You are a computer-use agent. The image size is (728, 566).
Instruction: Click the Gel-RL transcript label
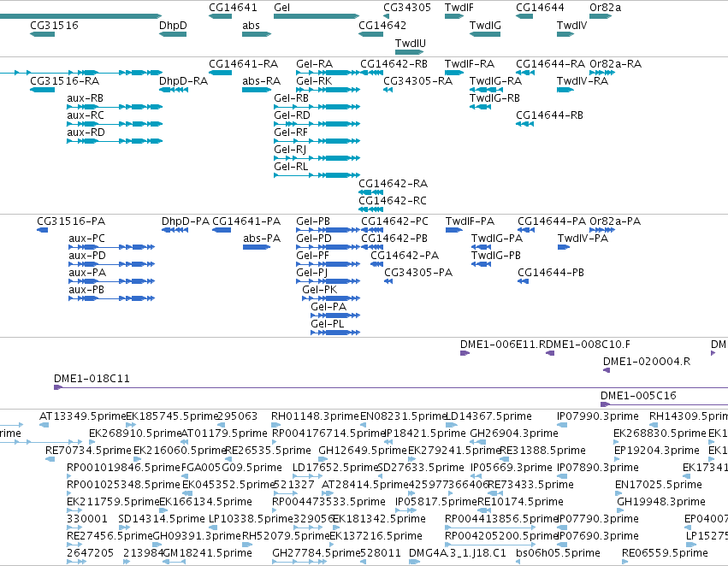pyautogui.click(x=291, y=167)
